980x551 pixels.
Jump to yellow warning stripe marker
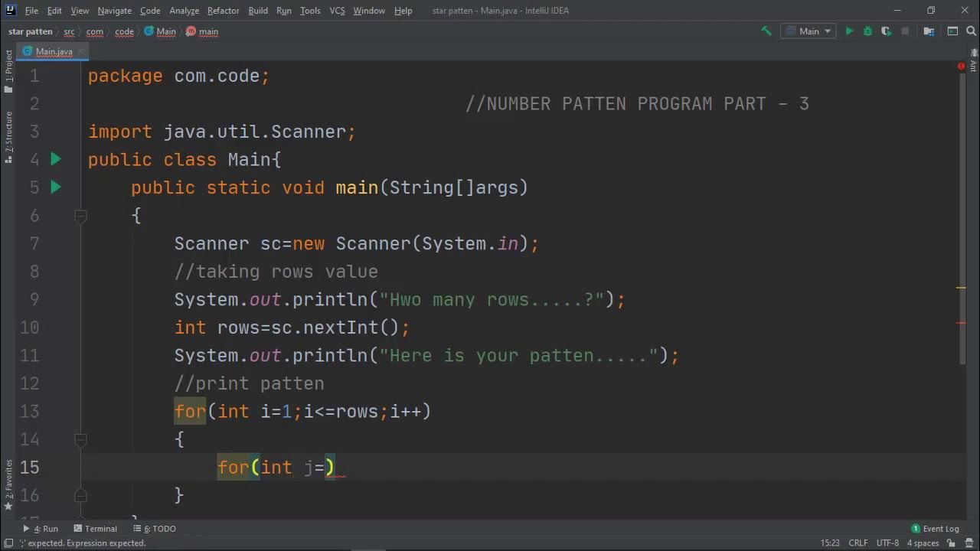tap(961, 289)
